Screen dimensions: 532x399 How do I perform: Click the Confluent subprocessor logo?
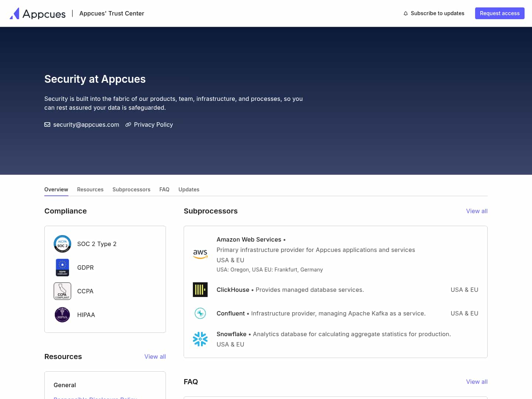pyautogui.click(x=200, y=313)
